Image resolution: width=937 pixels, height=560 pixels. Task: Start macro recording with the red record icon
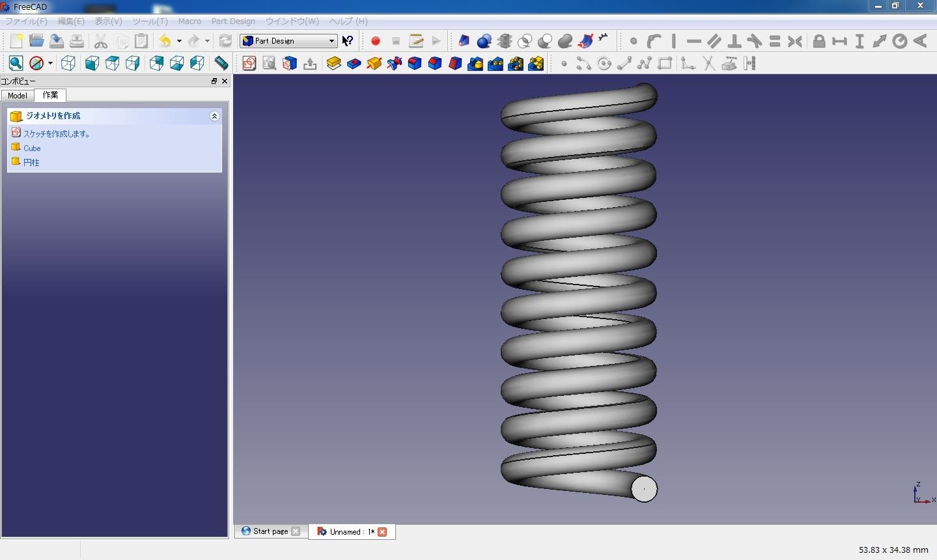click(x=375, y=40)
